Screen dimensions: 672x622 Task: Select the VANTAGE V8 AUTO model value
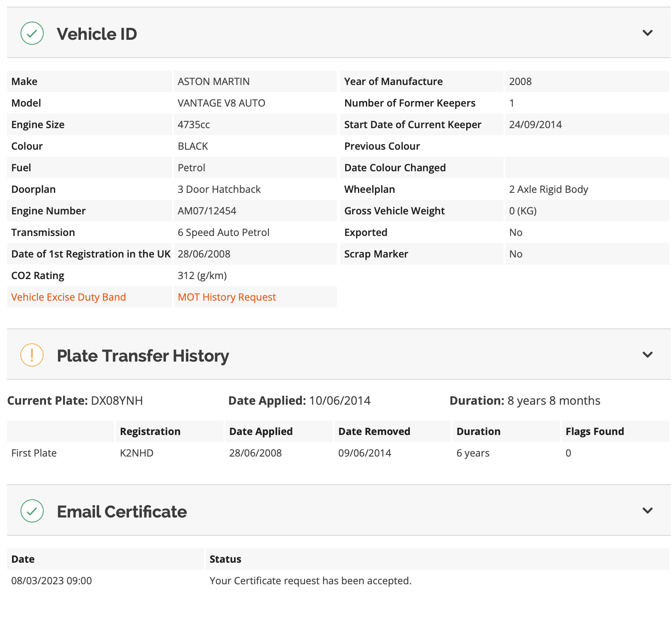click(x=222, y=103)
